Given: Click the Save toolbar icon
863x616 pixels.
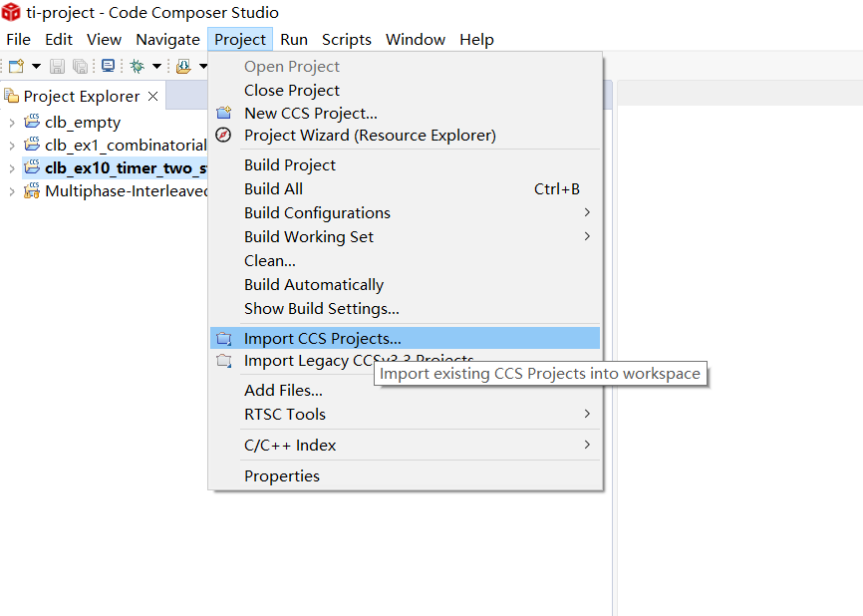Looking at the screenshot, I should [x=56, y=66].
